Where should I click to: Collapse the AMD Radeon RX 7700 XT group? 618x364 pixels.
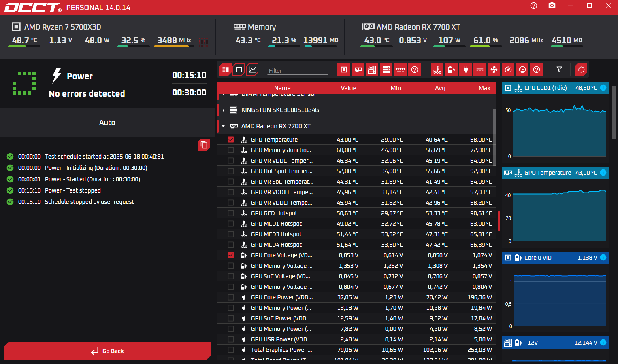click(x=223, y=126)
